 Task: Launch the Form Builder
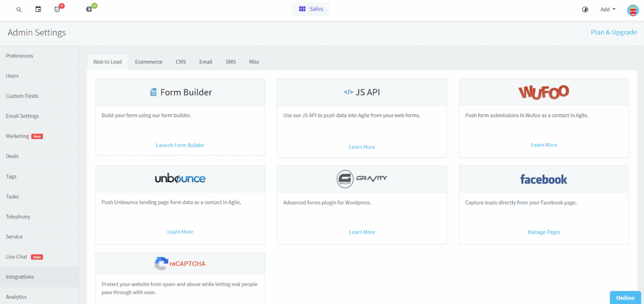[180, 145]
